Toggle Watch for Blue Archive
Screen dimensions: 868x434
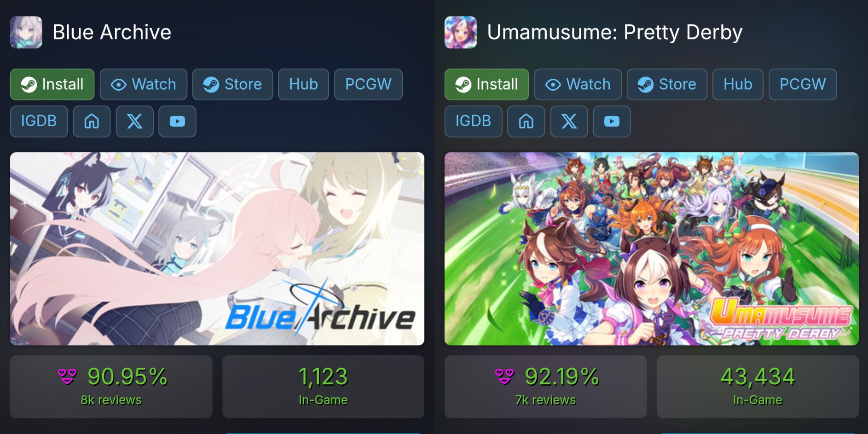click(144, 85)
